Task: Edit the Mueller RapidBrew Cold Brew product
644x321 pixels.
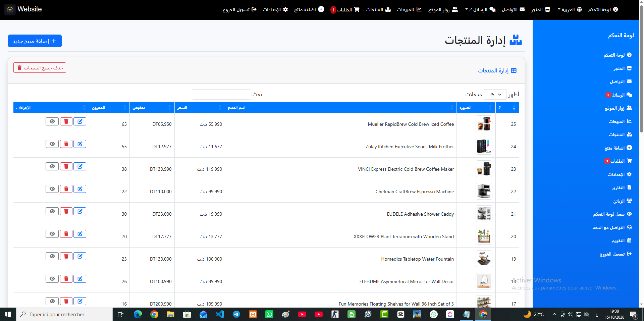Action: click(x=80, y=121)
